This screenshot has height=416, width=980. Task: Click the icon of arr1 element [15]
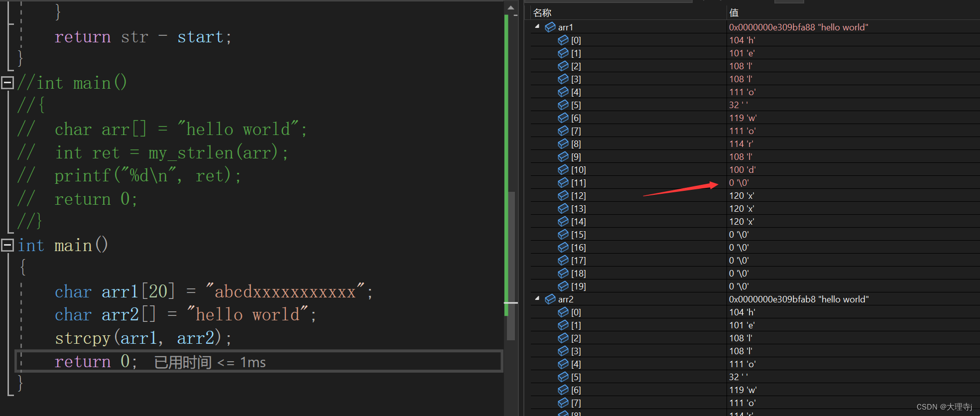(563, 234)
